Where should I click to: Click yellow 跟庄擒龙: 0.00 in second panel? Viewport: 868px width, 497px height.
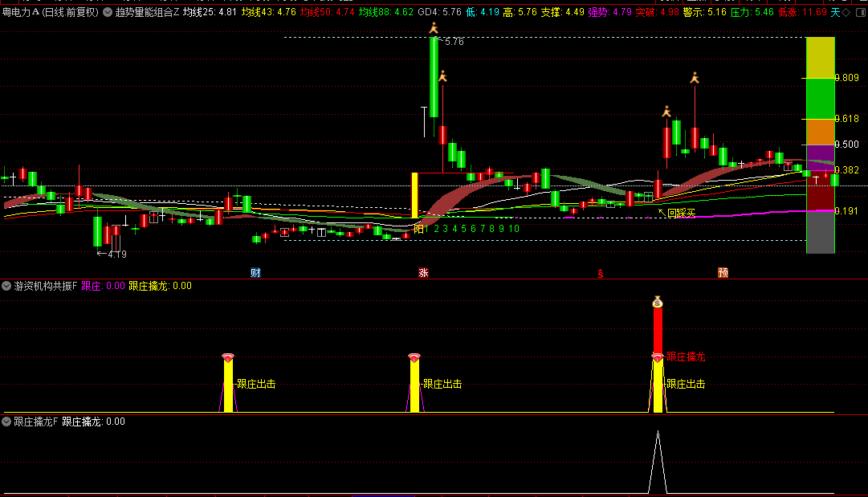click(160, 286)
